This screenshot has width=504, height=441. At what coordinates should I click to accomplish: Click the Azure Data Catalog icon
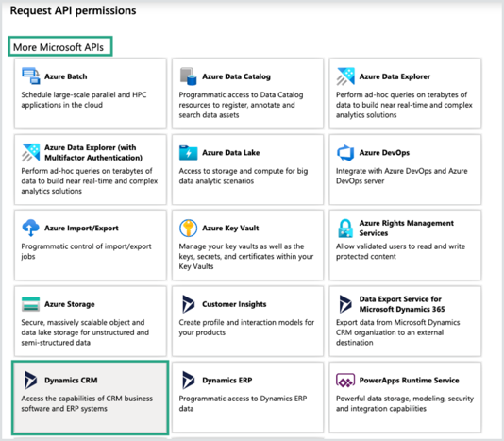click(189, 76)
